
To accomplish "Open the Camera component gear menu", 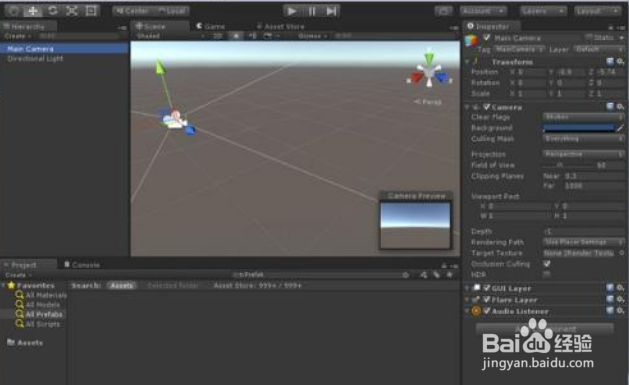I will click(621, 107).
